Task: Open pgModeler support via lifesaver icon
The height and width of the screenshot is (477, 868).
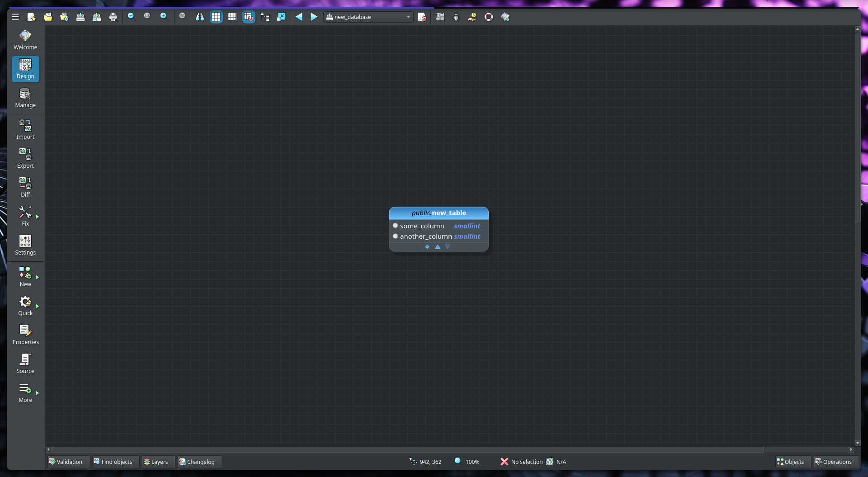Action: pyautogui.click(x=488, y=17)
